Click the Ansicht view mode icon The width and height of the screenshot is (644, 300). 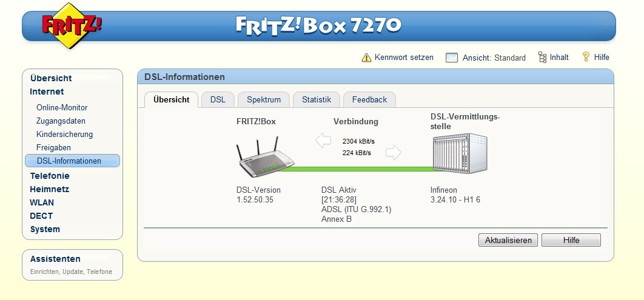tap(452, 58)
